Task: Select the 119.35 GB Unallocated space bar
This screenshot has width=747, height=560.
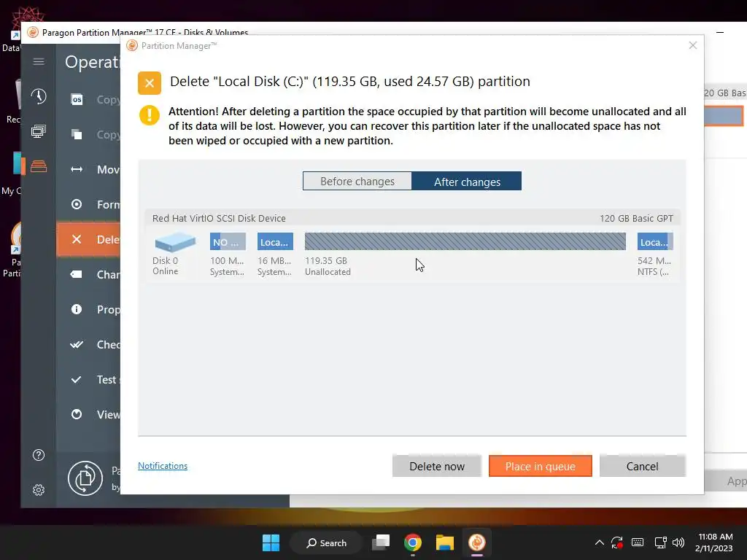Action: pyautogui.click(x=465, y=241)
